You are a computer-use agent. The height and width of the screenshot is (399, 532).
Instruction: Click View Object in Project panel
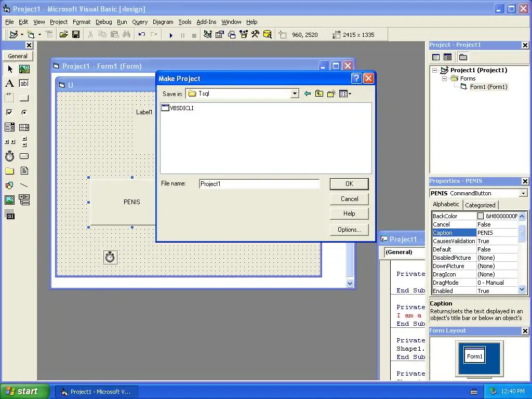[447, 57]
